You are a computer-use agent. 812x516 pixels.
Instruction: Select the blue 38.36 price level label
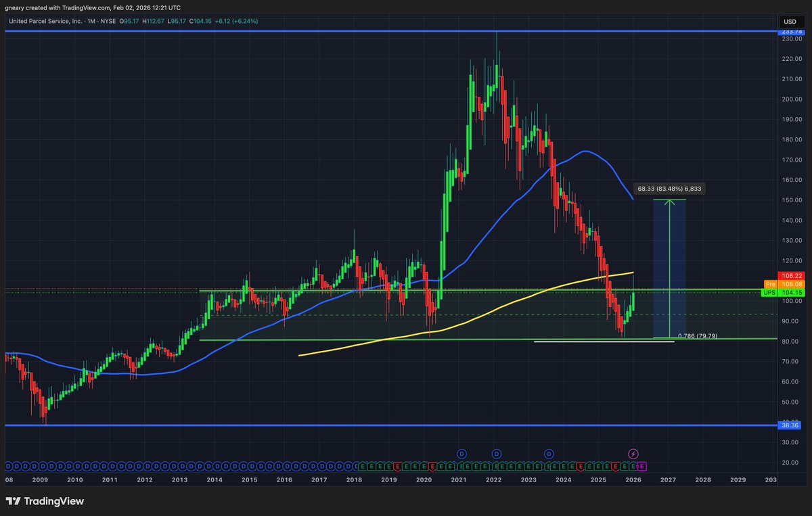pyautogui.click(x=788, y=425)
